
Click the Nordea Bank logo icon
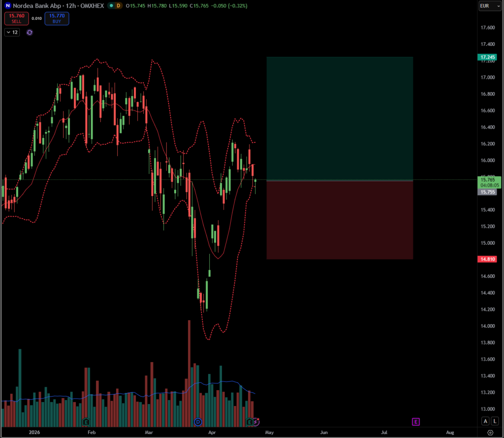pyautogui.click(x=8, y=6)
